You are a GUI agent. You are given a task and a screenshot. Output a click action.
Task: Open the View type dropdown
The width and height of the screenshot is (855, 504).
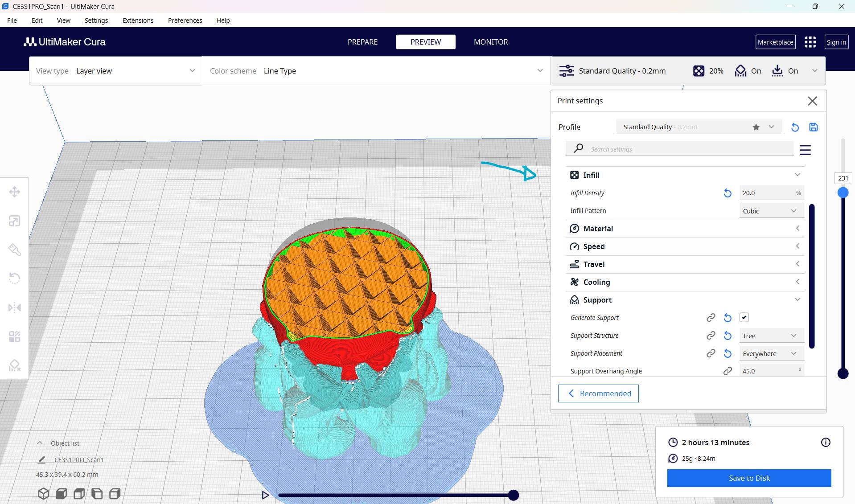[116, 71]
